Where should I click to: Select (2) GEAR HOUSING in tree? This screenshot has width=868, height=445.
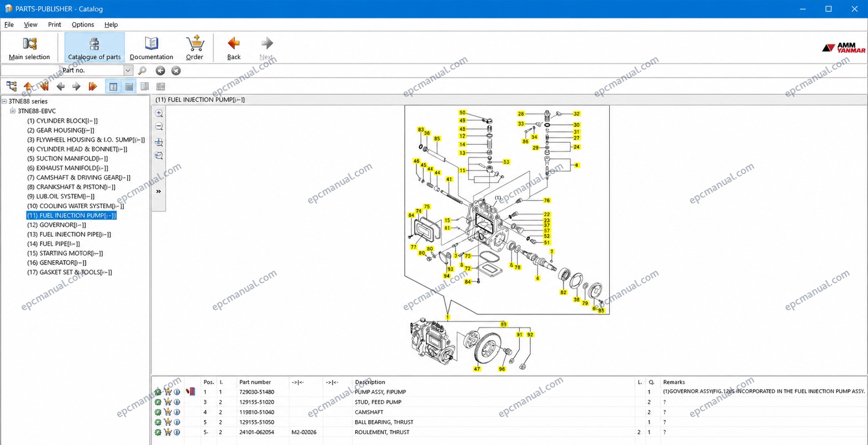(x=61, y=130)
